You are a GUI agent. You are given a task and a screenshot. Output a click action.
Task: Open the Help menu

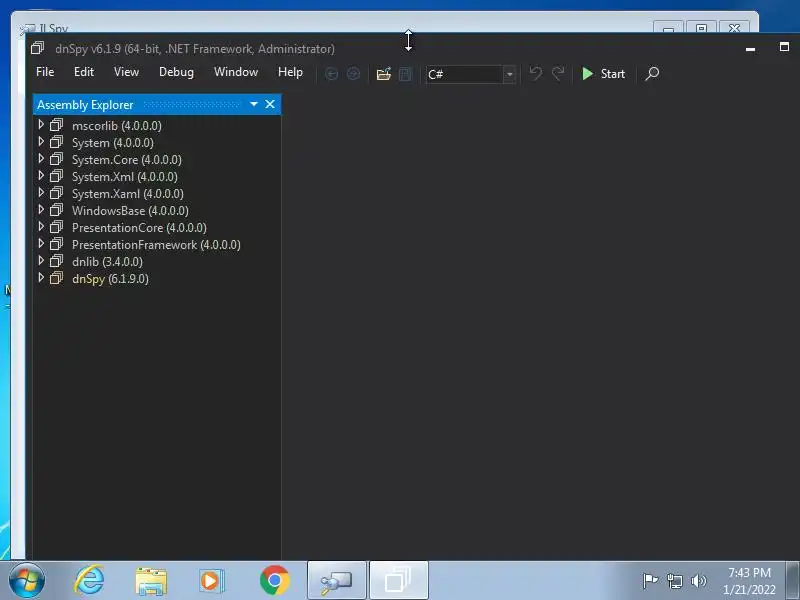click(x=290, y=72)
